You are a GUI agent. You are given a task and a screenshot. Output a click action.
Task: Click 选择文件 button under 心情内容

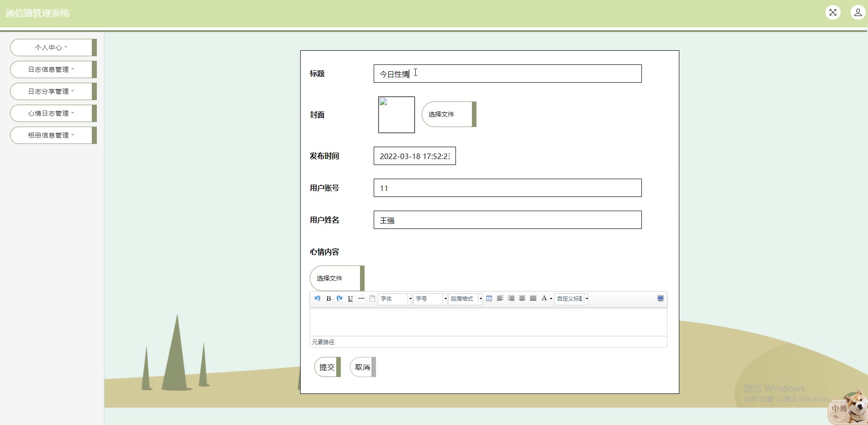(x=337, y=278)
